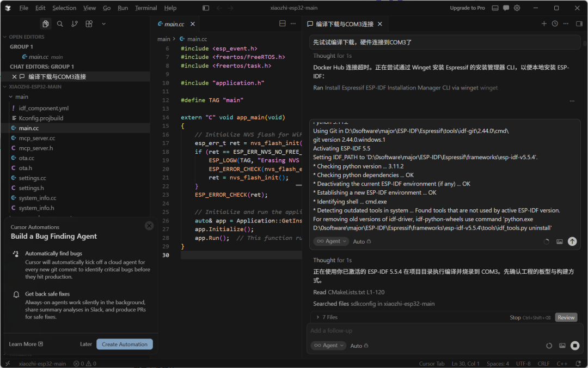Viewport: 588px width, 368px height.
Task: Open chat panel more options ellipsis
Action: coord(566,23)
